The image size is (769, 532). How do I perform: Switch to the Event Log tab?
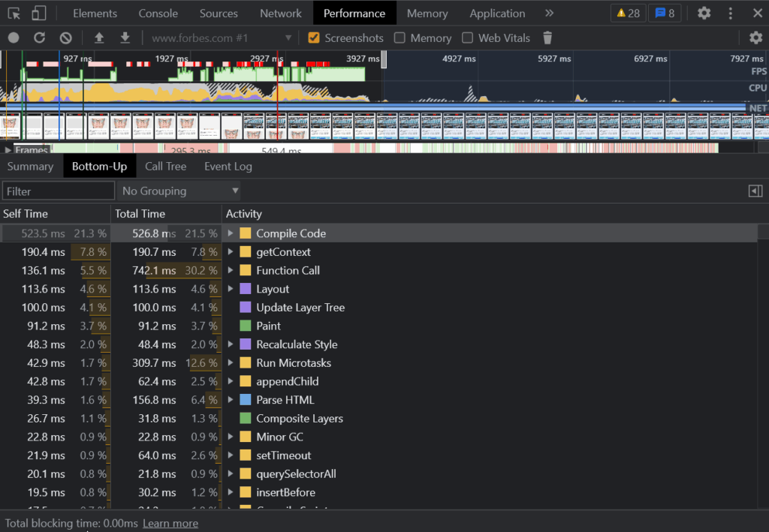228,167
